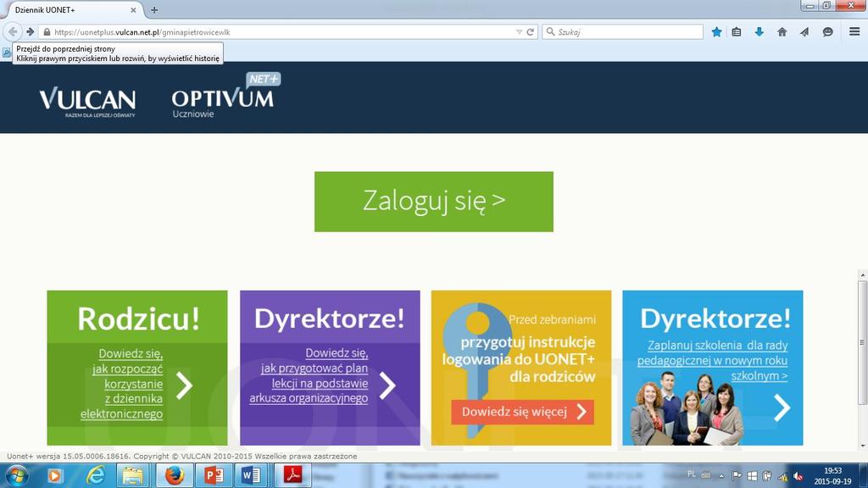This screenshot has height=488, width=868.
Task: Open the downloads arrow icon
Action: click(759, 32)
